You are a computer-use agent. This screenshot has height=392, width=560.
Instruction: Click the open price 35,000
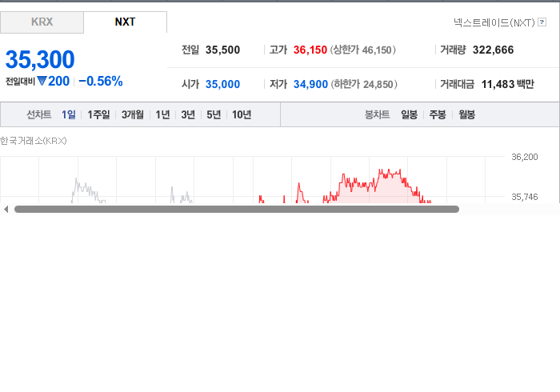tap(222, 84)
